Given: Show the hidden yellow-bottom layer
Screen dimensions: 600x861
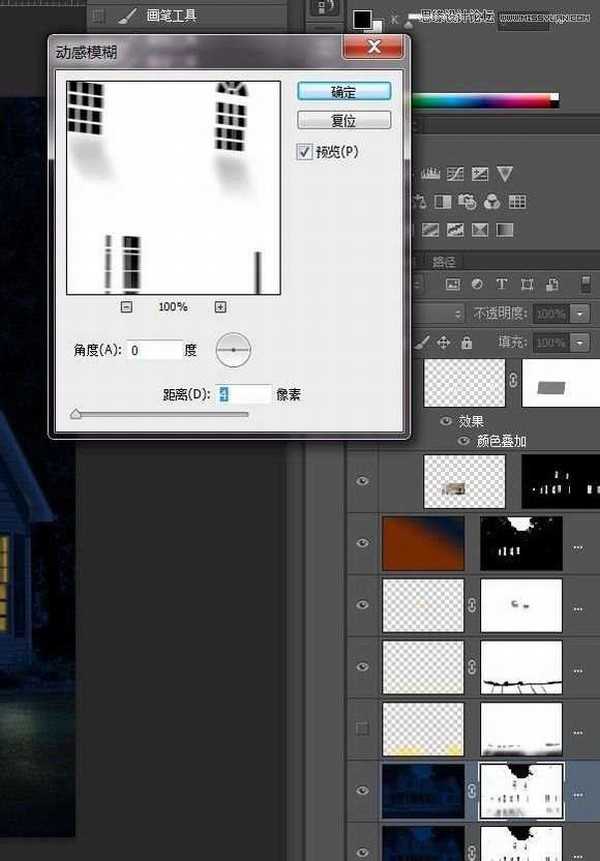Looking at the screenshot, I should point(362,728).
